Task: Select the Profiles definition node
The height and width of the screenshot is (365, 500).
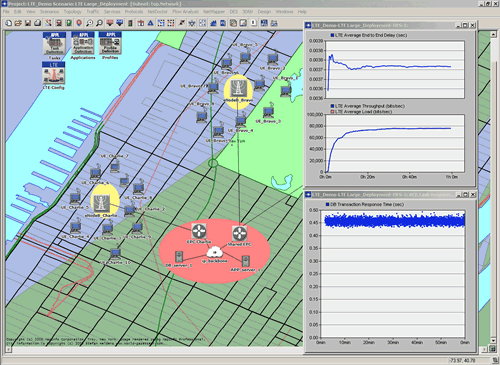Action: (x=110, y=44)
